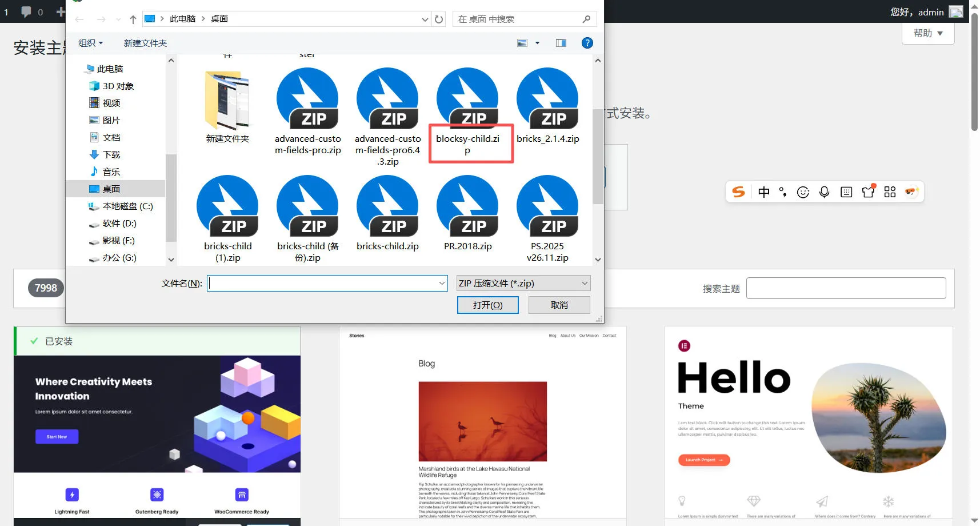Toggle the preview pane in the file dialog
Viewport: 980px width, 526px height.
tap(560, 42)
